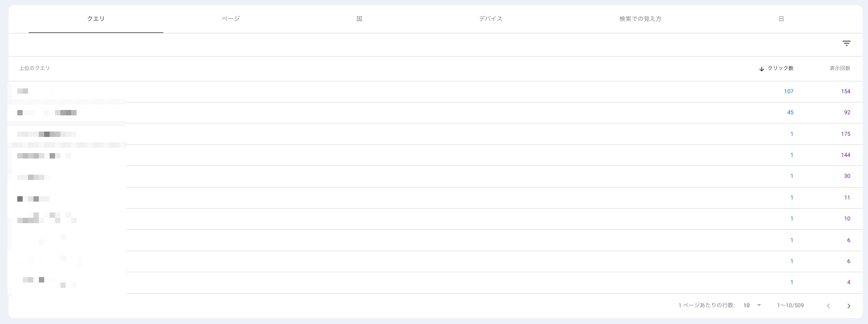Select the 検索での見え方 tab
Image resolution: width=868 pixels, height=324 pixels.
640,19
